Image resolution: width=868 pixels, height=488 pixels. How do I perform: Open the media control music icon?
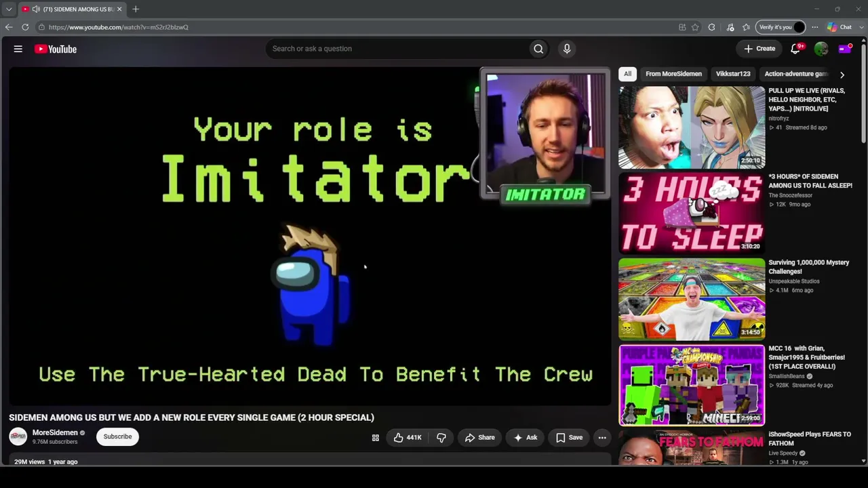click(730, 27)
